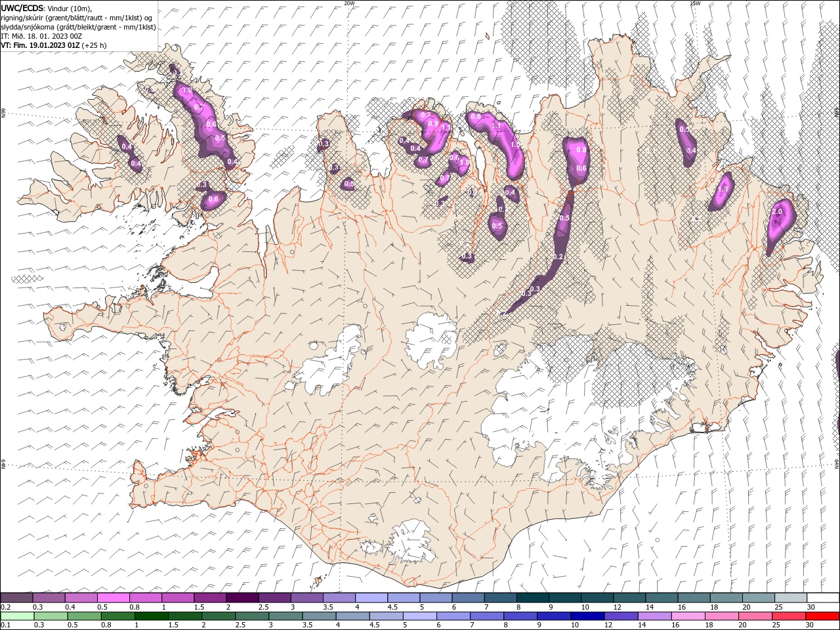Click the 'slydda/snjókoma' header line
The image size is (840, 630).
pyautogui.click(x=79, y=27)
